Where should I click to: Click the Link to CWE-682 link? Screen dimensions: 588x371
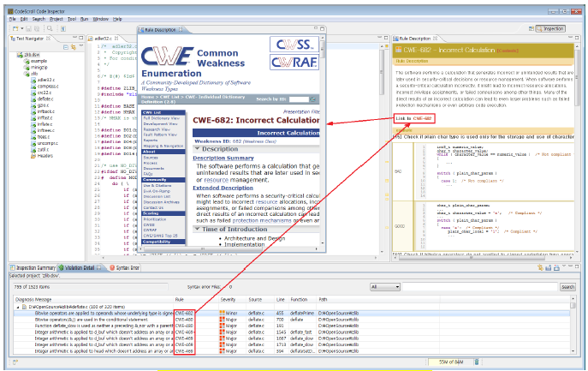(x=414, y=118)
